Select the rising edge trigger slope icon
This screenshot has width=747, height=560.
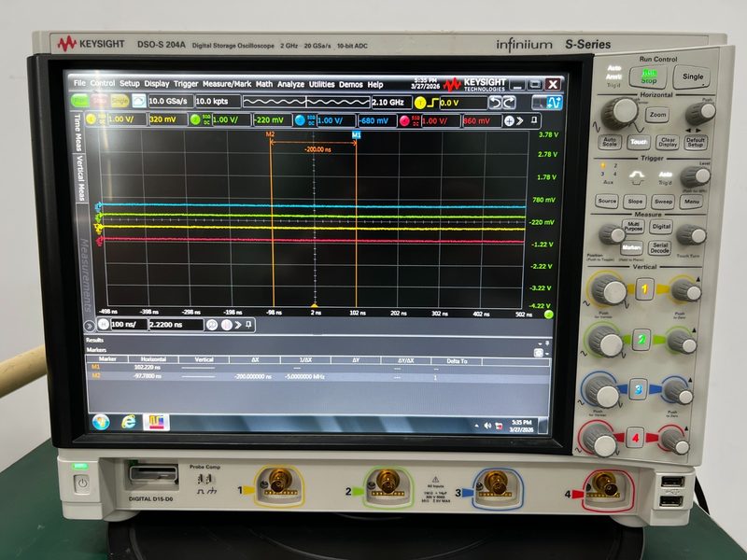click(432, 103)
